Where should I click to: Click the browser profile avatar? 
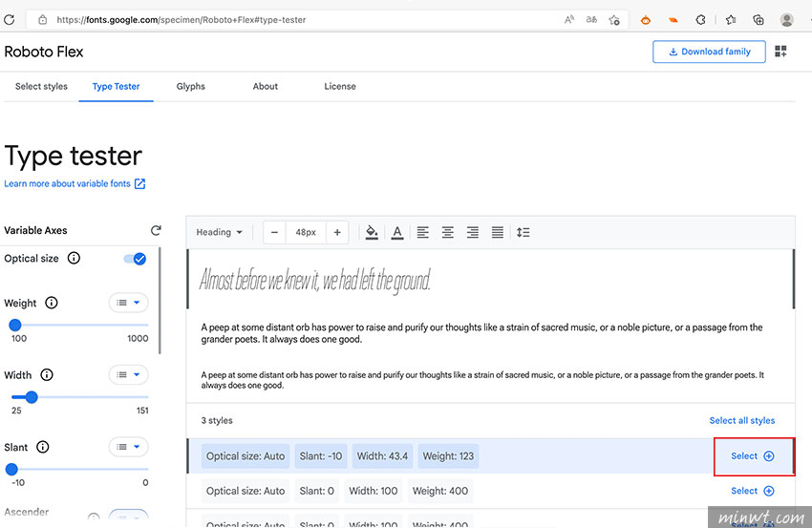786,20
